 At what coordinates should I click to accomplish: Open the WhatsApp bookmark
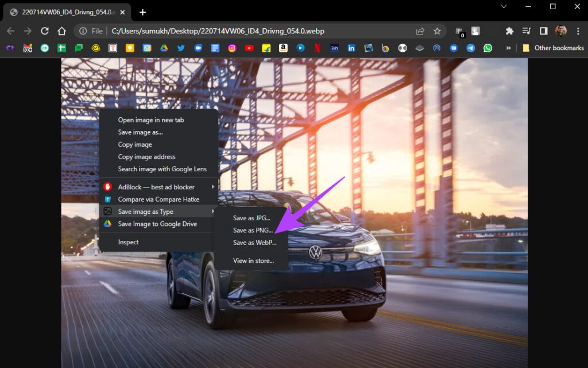pos(488,48)
